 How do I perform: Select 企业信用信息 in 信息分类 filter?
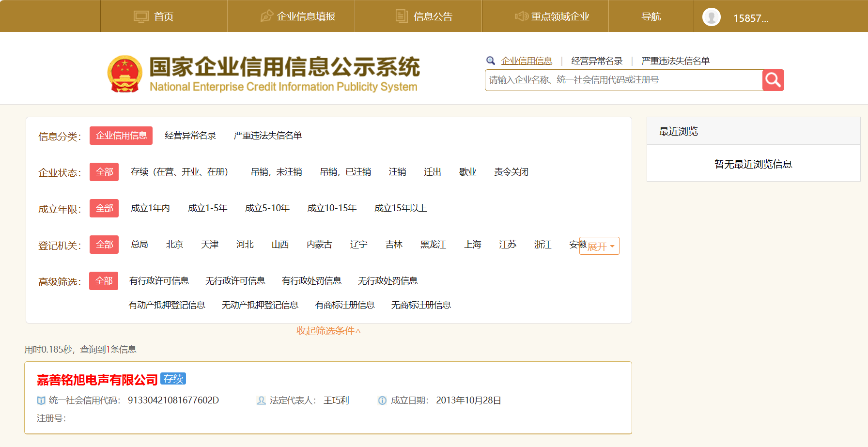coord(121,136)
